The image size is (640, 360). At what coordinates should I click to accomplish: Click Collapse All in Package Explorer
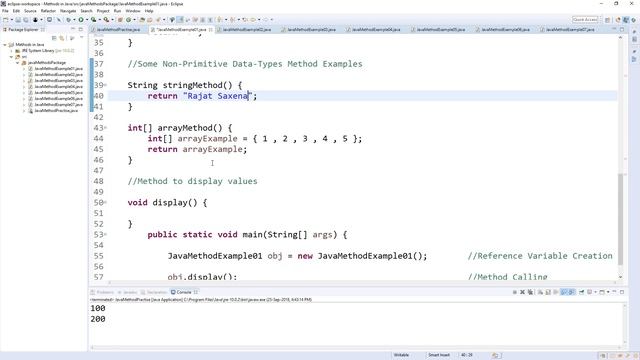pos(54,38)
